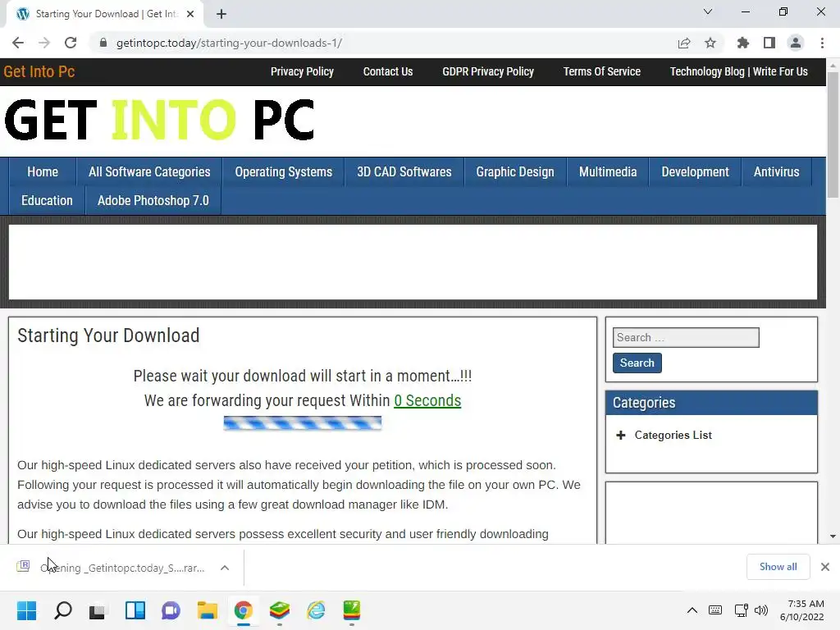Image resolution: width=840 pixels, height=630 pixels.
Task: Open the Widgets taskbar icon
Action: 135,610
